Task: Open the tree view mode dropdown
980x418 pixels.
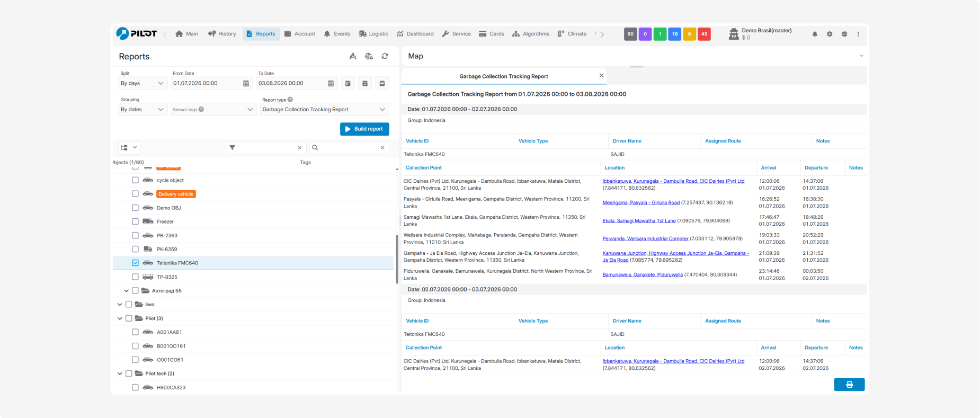Action: [129, 148]
